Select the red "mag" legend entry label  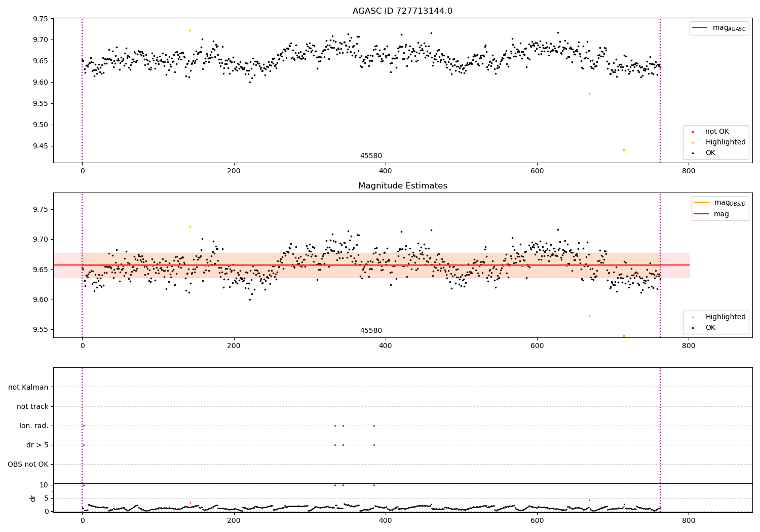pos(721,214)
